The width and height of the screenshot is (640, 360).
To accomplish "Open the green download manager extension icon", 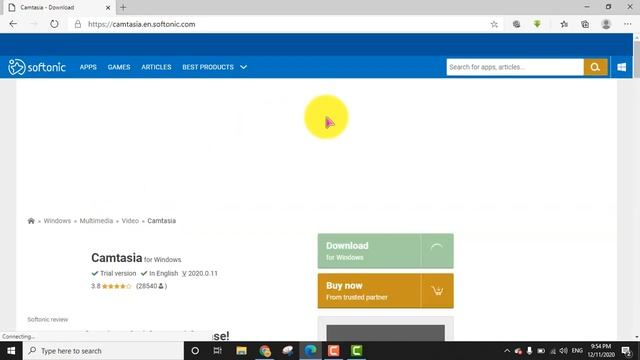I will 537,24.
